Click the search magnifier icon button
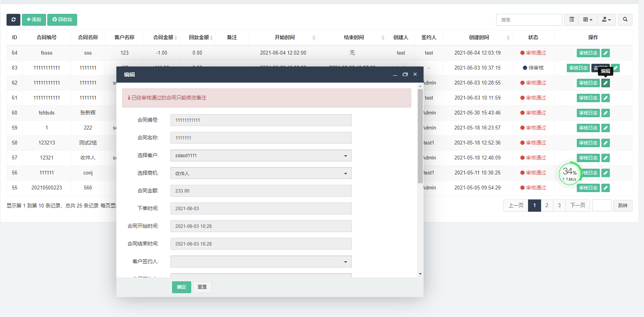This screenshot has width=644, height=317. pyautogui.click(x=625, y=20)
